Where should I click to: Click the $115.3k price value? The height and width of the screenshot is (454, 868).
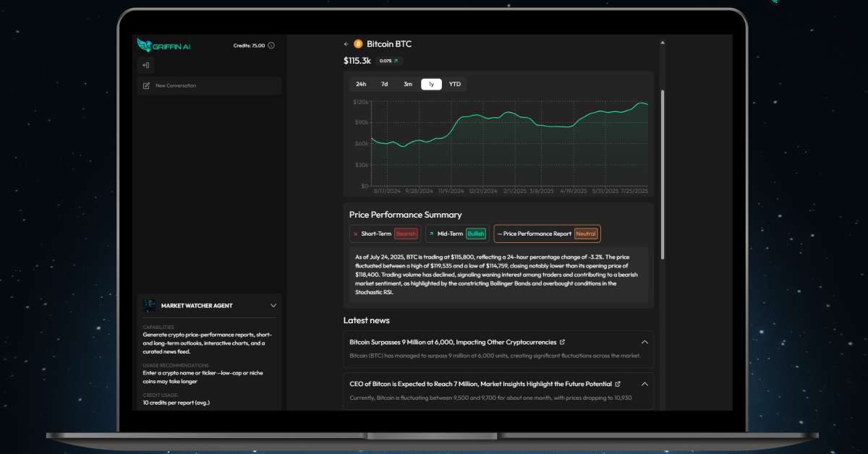357,61
